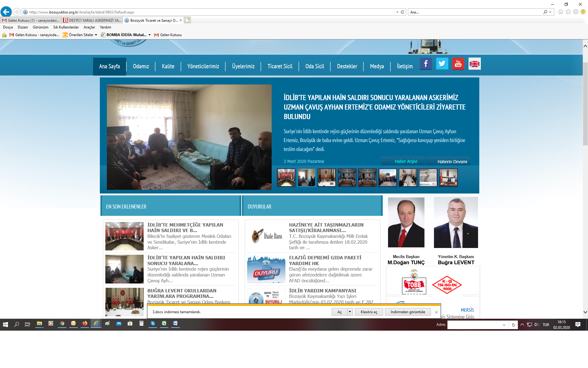Open the Aç button dropdown arrow
588x368 pixels.
point(350,312)
